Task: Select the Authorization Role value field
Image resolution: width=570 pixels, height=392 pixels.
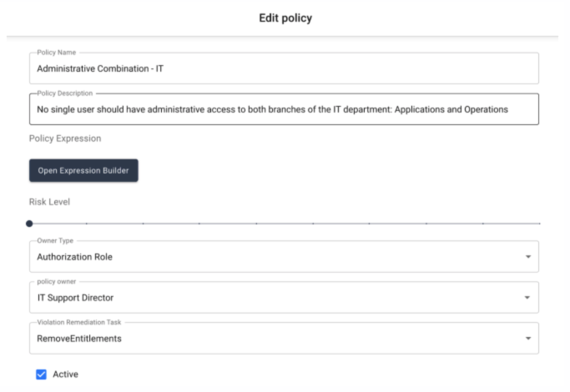Action: [x=284, y=257]
